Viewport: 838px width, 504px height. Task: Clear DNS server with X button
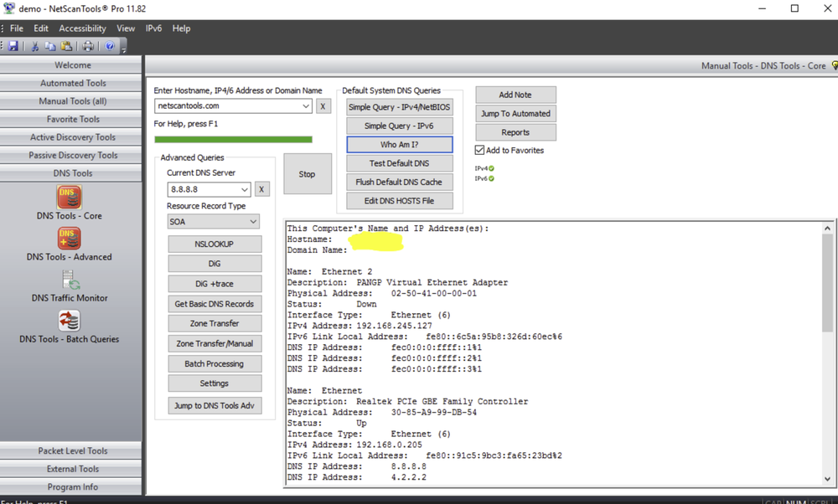click(261, 189)
